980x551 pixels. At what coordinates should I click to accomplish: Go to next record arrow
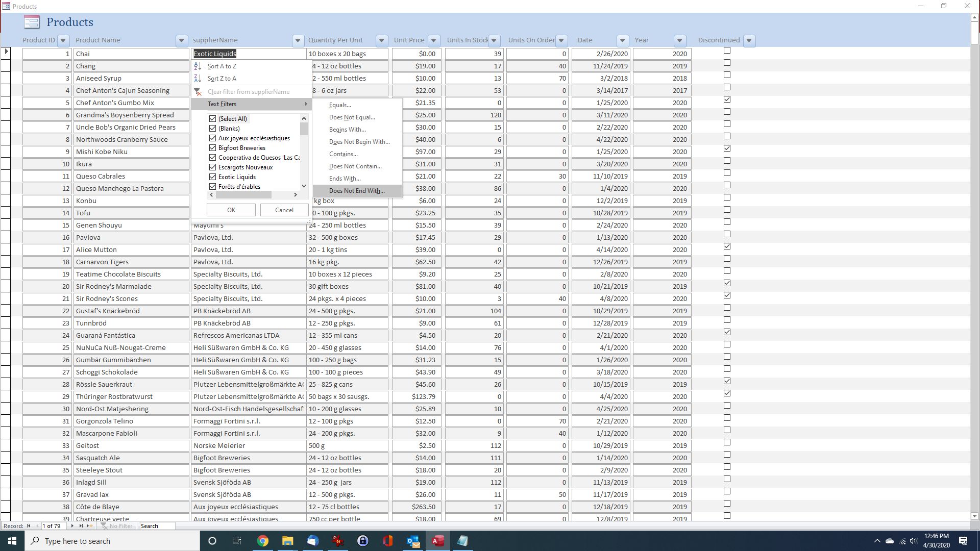point(72,526)
